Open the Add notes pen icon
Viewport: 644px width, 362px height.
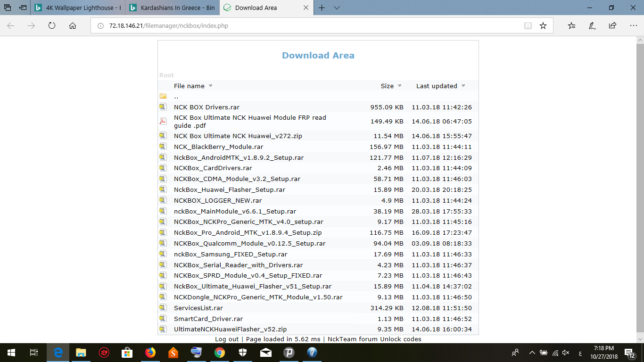tap(592, 26)
